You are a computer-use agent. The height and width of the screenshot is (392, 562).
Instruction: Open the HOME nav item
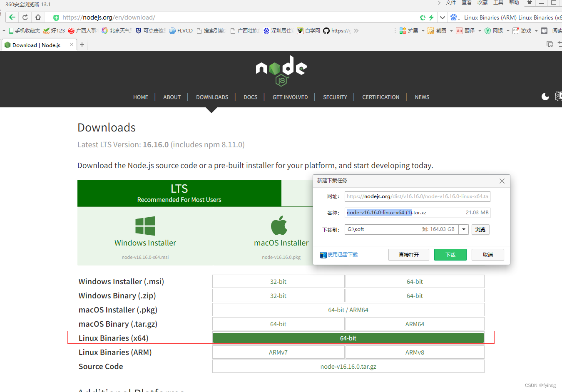click(x=141, y=97)
